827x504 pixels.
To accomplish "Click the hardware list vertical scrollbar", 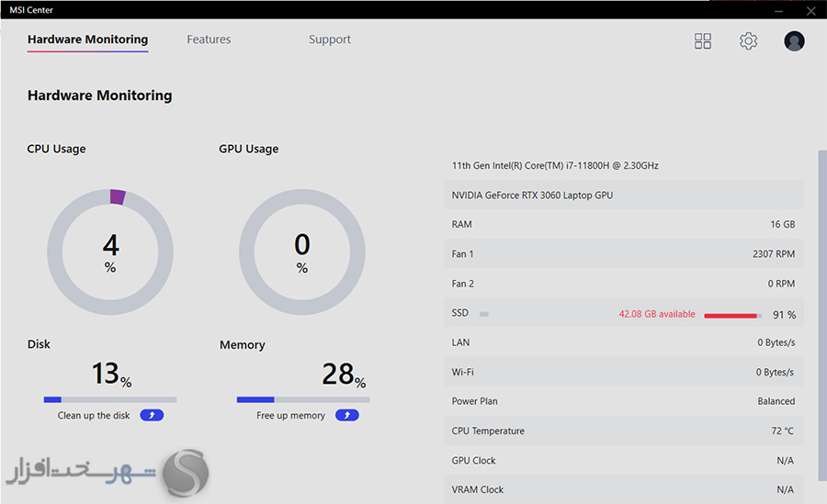I will coord(821,312).
